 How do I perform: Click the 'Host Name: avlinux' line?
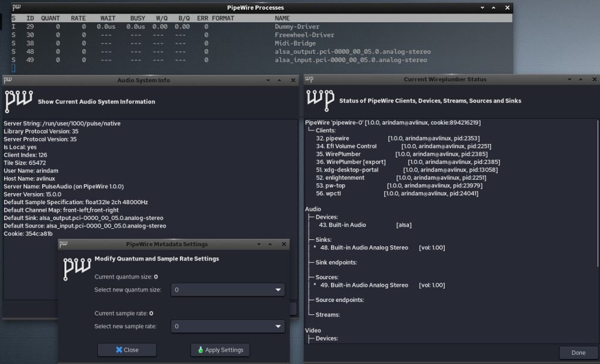pyautogui.click(x=29, y=178)
